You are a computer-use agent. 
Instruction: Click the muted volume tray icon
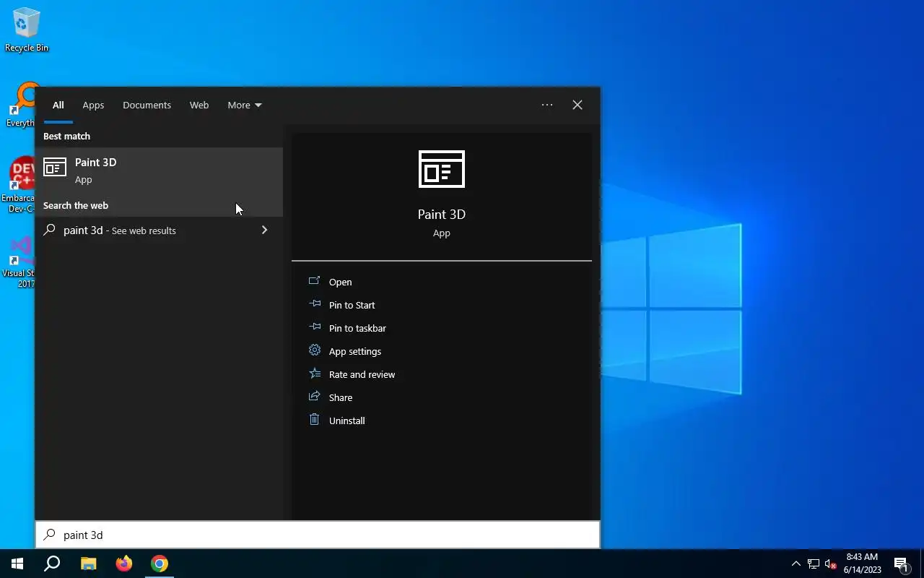pyautogui.click(x=831, y=564)
